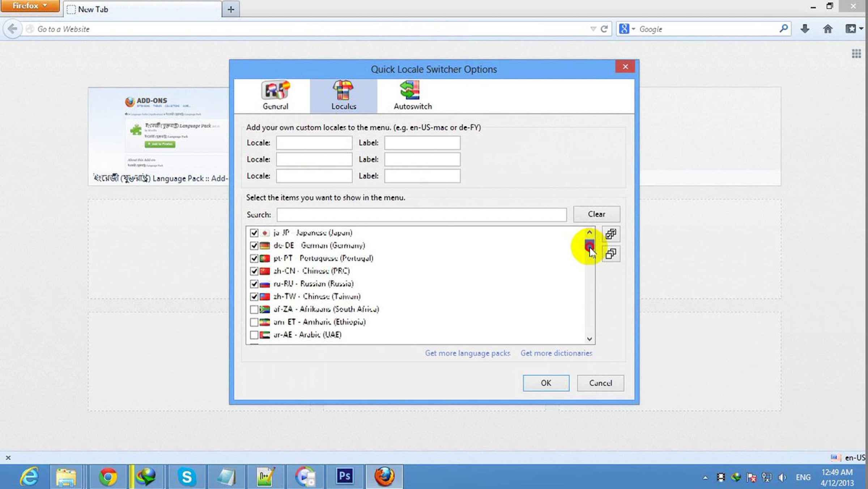This screenshot has height=489, width=868.
Task: Switch to the General options tab
Action: coord(275,96)
